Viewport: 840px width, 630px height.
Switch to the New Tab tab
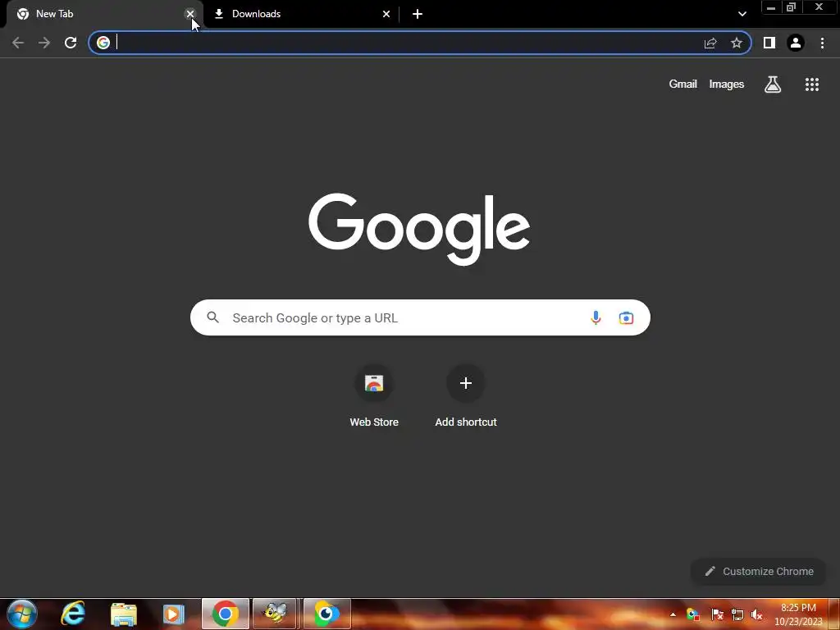coord(102,14)
